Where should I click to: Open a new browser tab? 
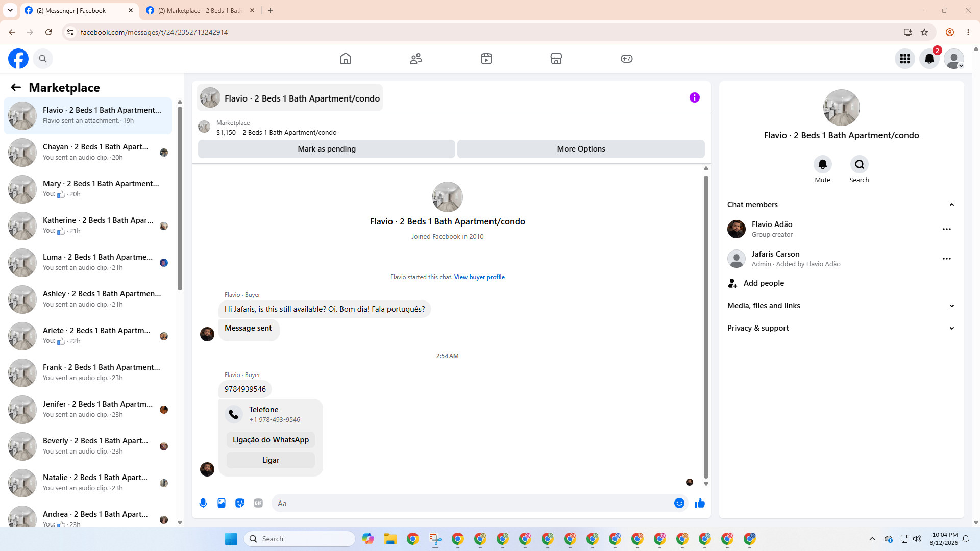tap(271, 10)
